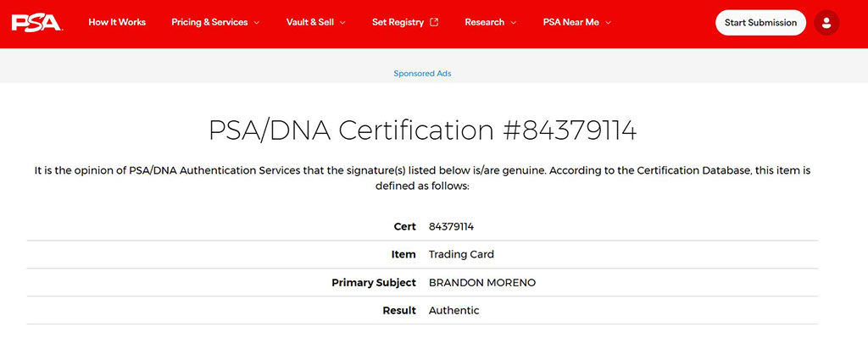Click the Pricing & Services menu label
This screenshot has height=349, width=868.
(209, 23)
